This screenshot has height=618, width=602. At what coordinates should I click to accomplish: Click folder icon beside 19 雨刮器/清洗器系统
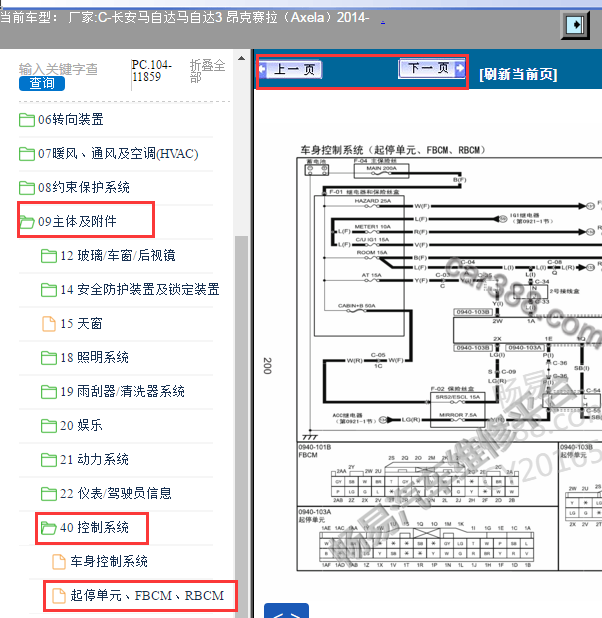pos(49,392)
